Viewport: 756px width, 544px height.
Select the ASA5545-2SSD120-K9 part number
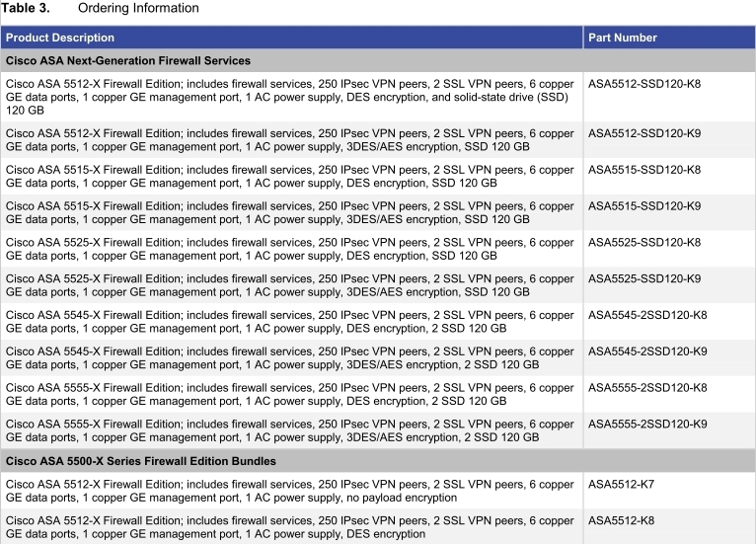coord(647,351)
